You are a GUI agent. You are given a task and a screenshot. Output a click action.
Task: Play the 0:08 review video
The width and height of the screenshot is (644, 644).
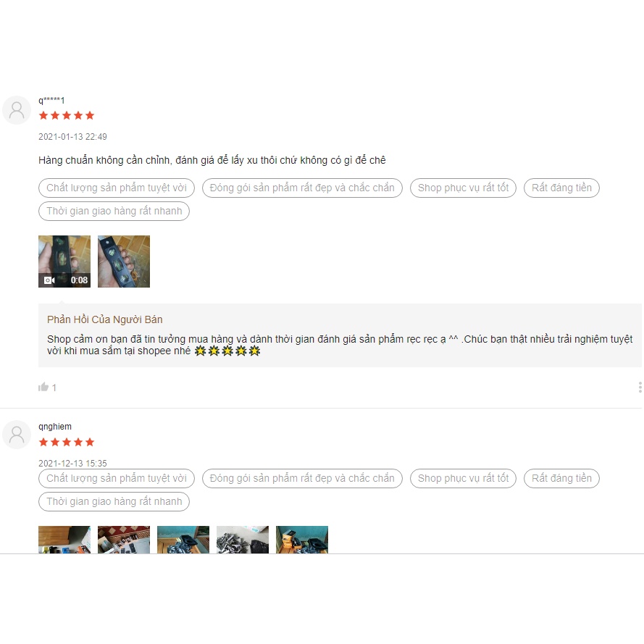click(x=64, y=262)
